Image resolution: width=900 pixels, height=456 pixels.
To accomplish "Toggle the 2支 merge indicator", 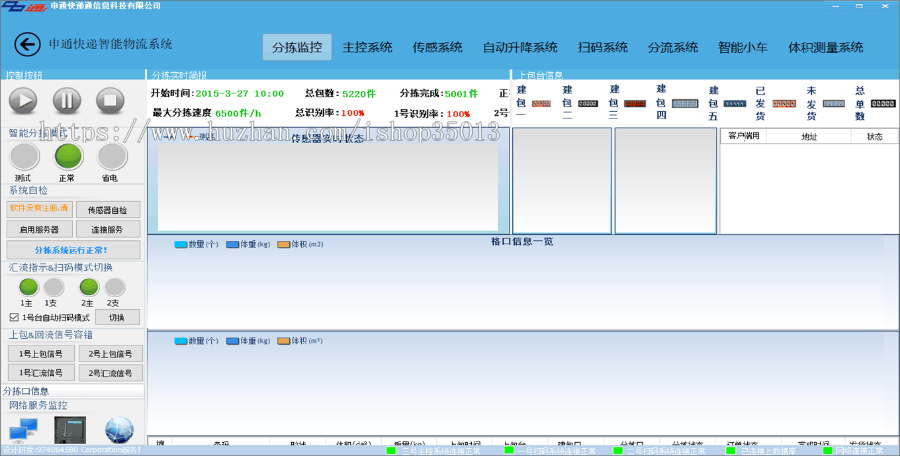I will tap(115, 287).
